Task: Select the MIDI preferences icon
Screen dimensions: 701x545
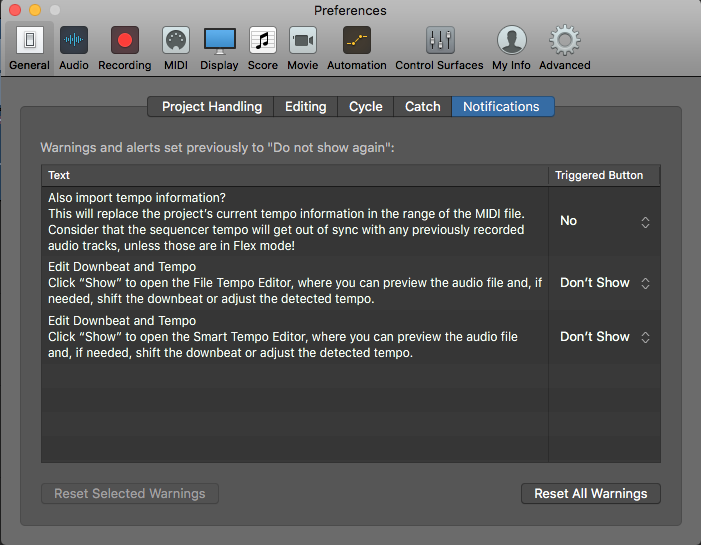Action: (x=176, y=48)
